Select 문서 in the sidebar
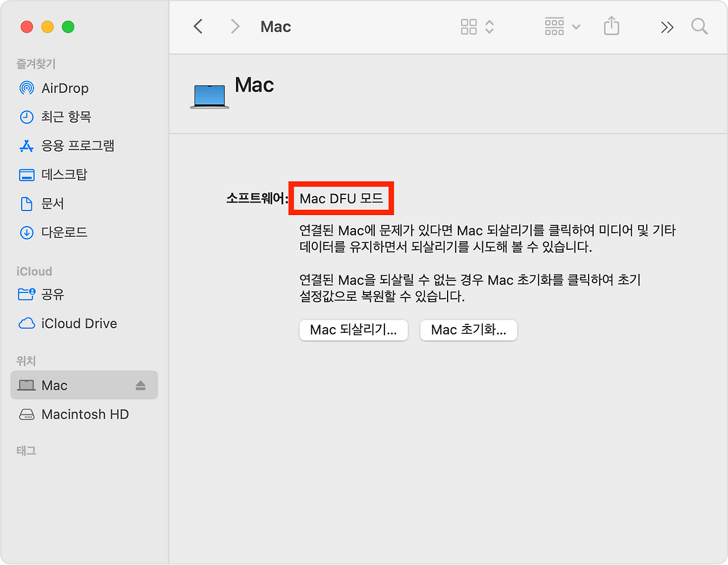Viewport: 728px width, 565px height. (x=84, y=204)
